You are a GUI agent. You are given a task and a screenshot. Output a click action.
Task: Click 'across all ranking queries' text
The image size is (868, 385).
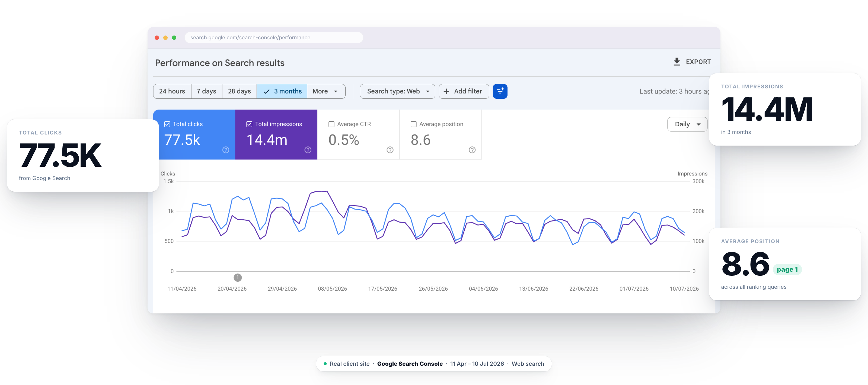point(754,287)
